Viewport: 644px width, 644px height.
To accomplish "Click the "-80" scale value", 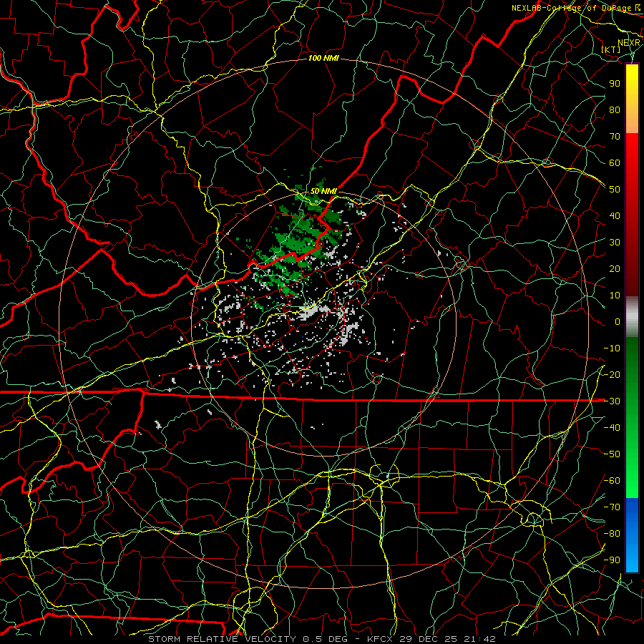I will 612,534.
